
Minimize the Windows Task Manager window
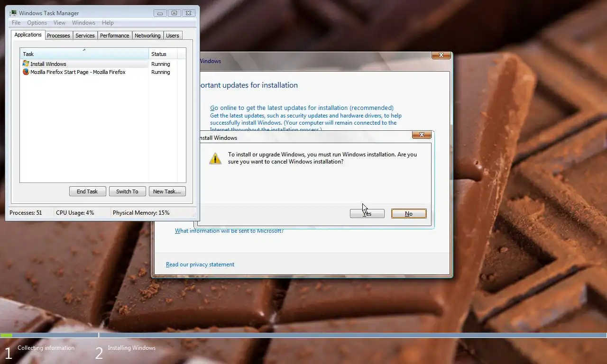click(x=160, y=13)
